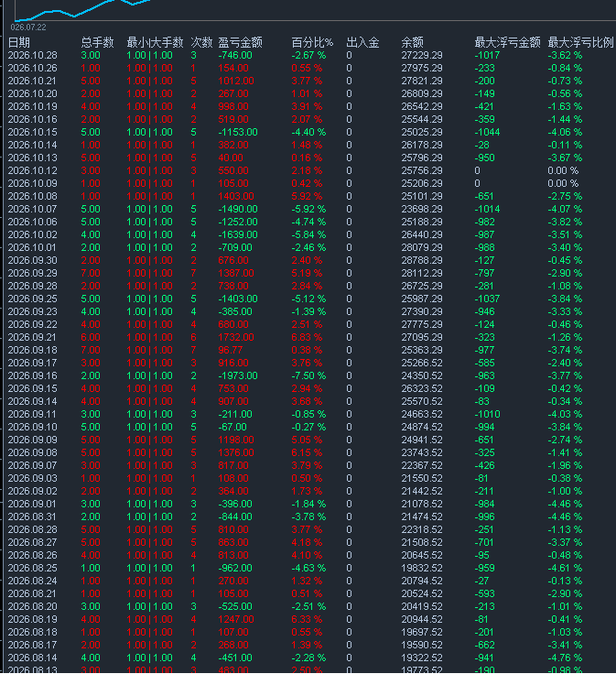Screen dimensions: 616x674
Task: Click the 026.07.22 chart date label
Action: 28,27
